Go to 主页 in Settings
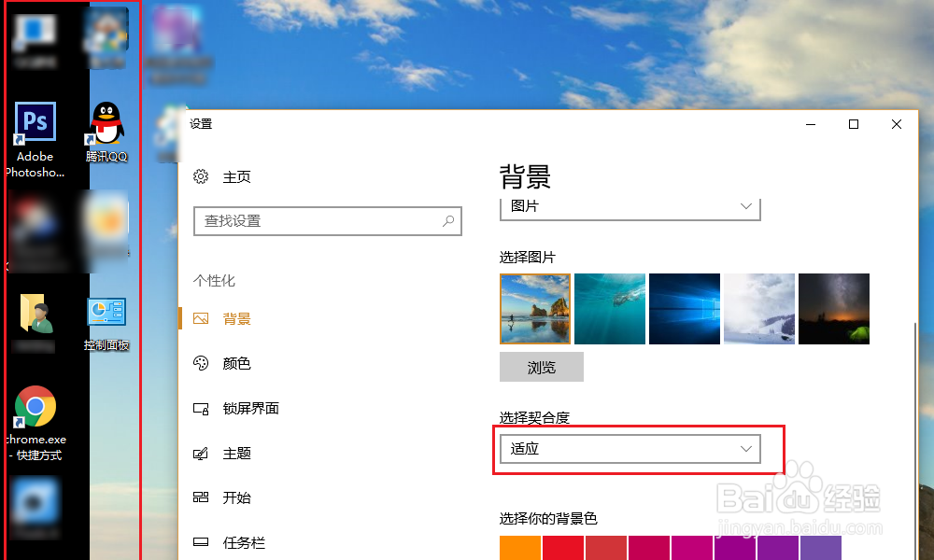934x560 pixels. coord(236,176)
